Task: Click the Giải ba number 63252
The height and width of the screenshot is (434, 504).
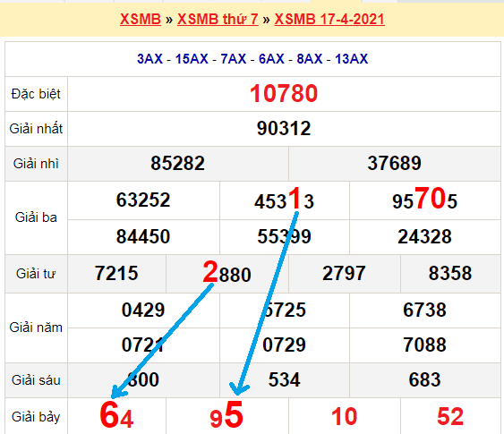Action: click(143, 200)
